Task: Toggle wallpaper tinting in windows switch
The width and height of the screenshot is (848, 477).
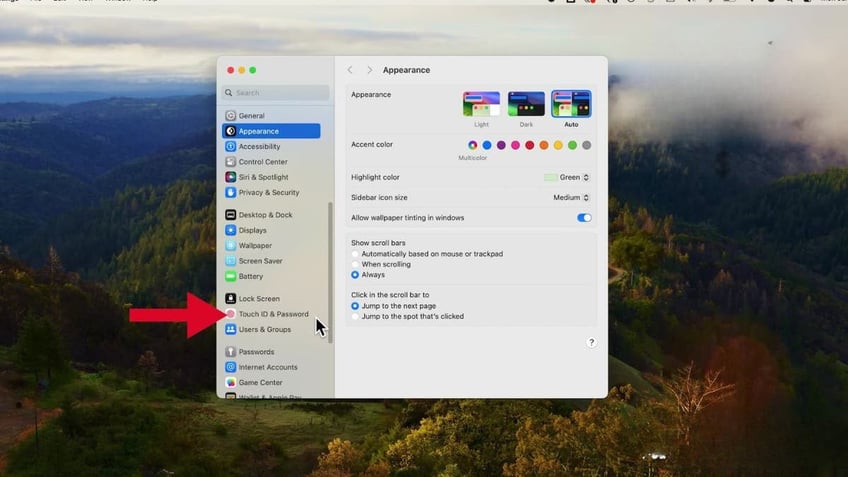Action: coord(584,218)
